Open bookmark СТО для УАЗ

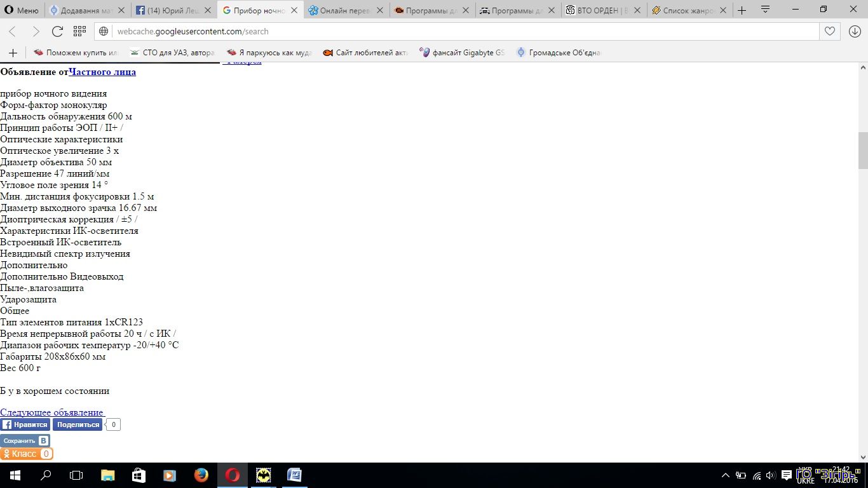[172, 53]
